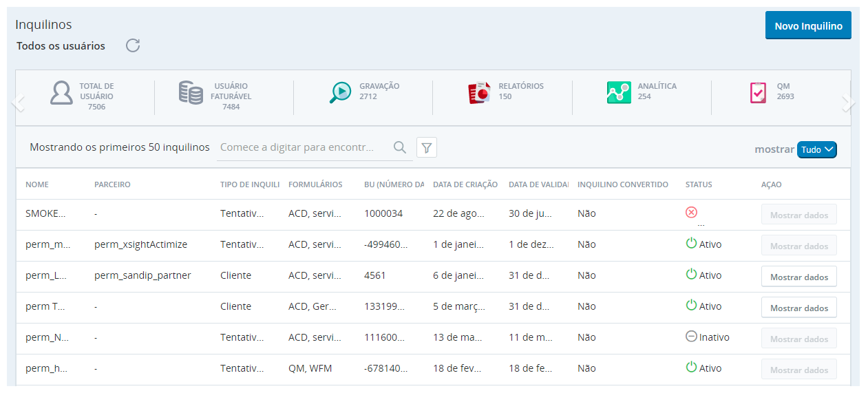Click the Todos os usuários label
868x413 pixels.
click(x=61, y=46)
